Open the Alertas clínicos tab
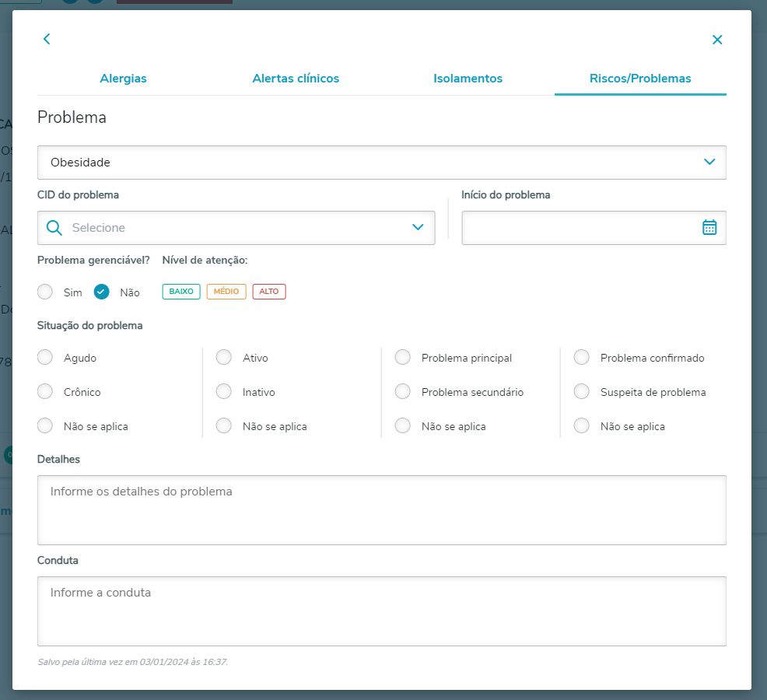Screen dimensions: 767x700 point(296,79)
